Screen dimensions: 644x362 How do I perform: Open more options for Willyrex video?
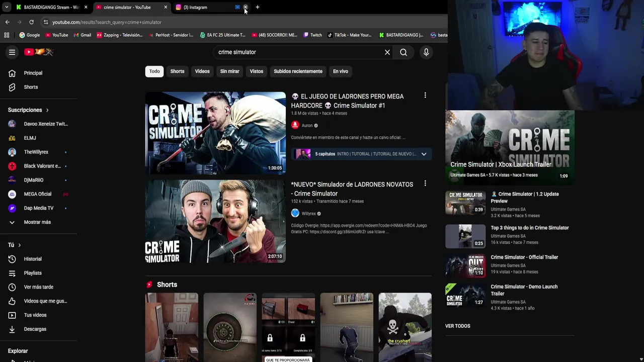click(x=425, y=184)
